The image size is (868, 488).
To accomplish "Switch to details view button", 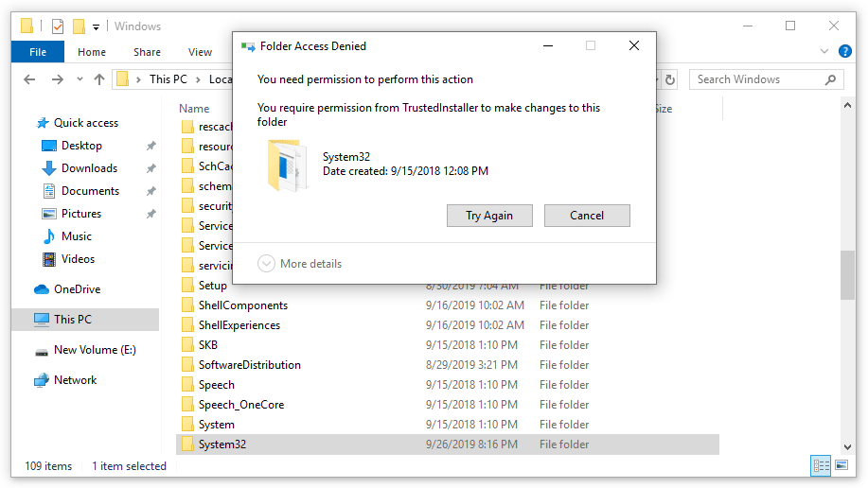I will pyautogui.click(x=820, y=465).
